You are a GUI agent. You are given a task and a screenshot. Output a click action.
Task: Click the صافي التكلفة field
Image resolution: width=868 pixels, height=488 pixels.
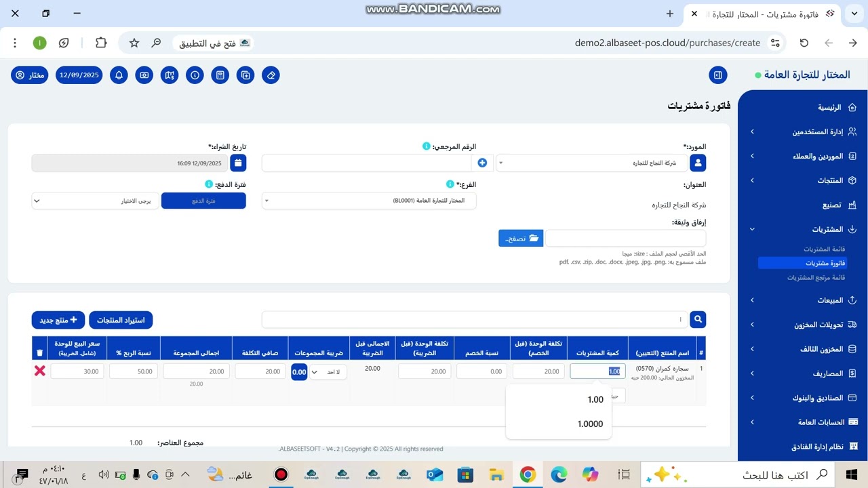[260, 371]
